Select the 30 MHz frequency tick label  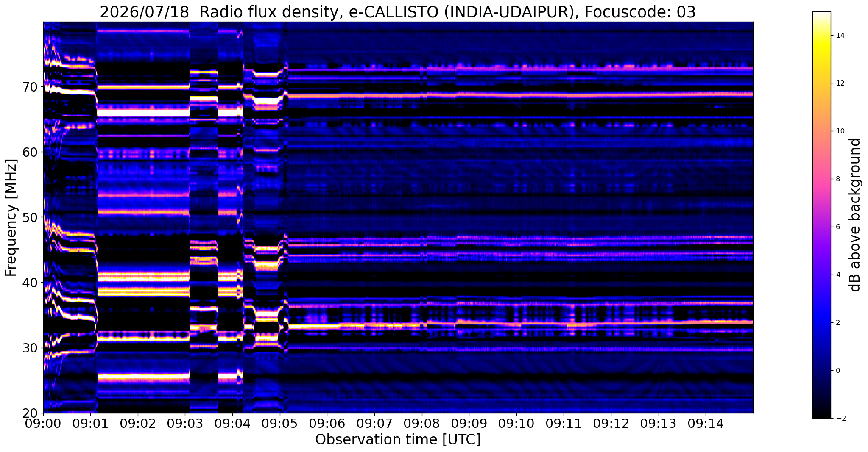32,348
